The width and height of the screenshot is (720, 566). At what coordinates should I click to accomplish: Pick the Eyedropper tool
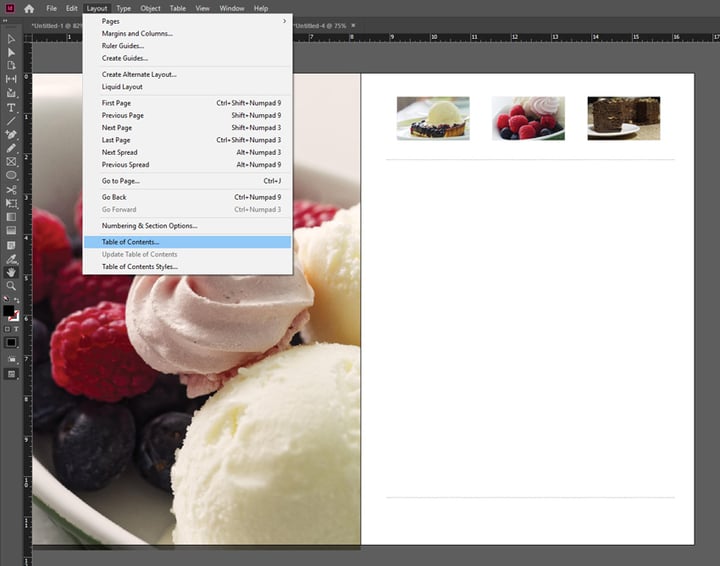coord(11,259)
